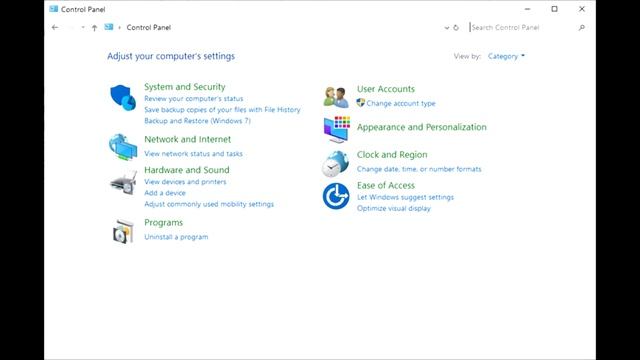Click Control Panel breadcrumb in address bar
This screenshot has height=360, width=640.
149,27
